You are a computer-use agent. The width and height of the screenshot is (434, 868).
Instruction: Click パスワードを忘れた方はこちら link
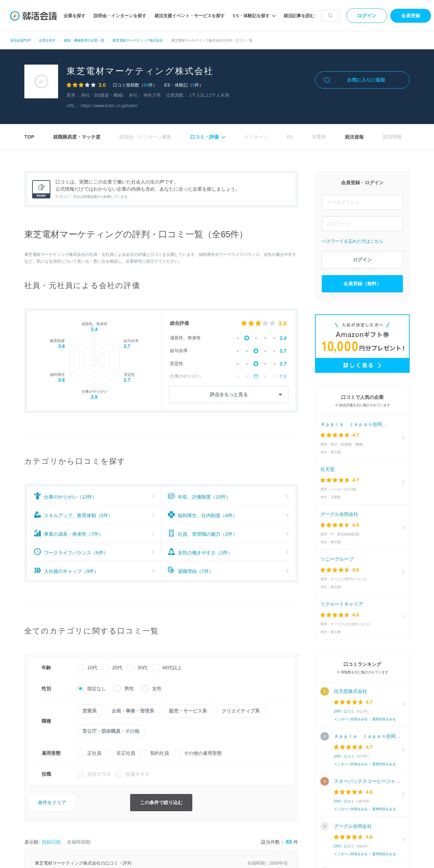(x=352, y=241)
